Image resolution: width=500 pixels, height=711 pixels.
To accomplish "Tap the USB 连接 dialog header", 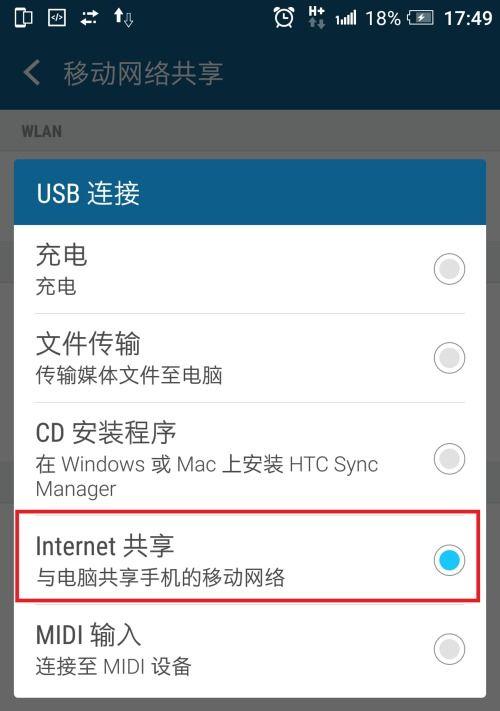I will pyautogui.click(x=250, y=192).
